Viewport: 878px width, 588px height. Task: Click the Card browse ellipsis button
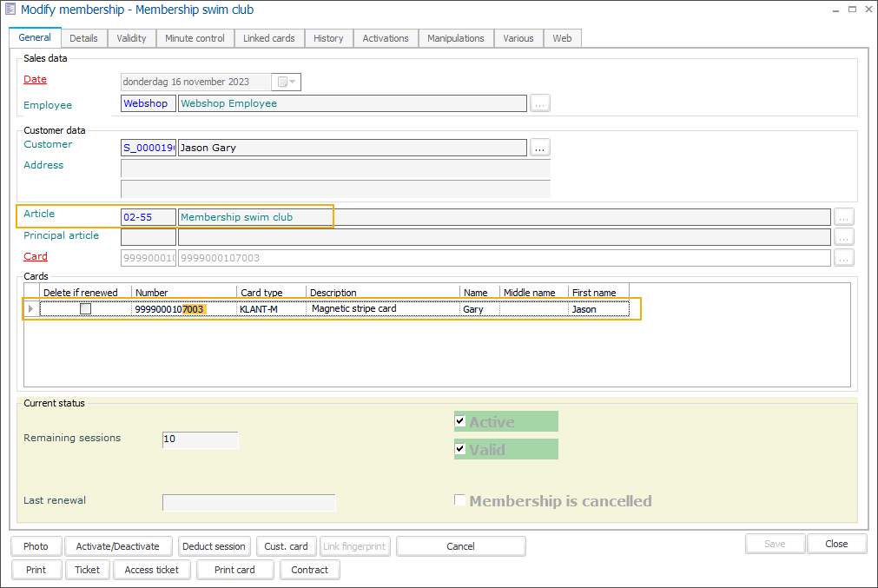click(x=843, y=258)
